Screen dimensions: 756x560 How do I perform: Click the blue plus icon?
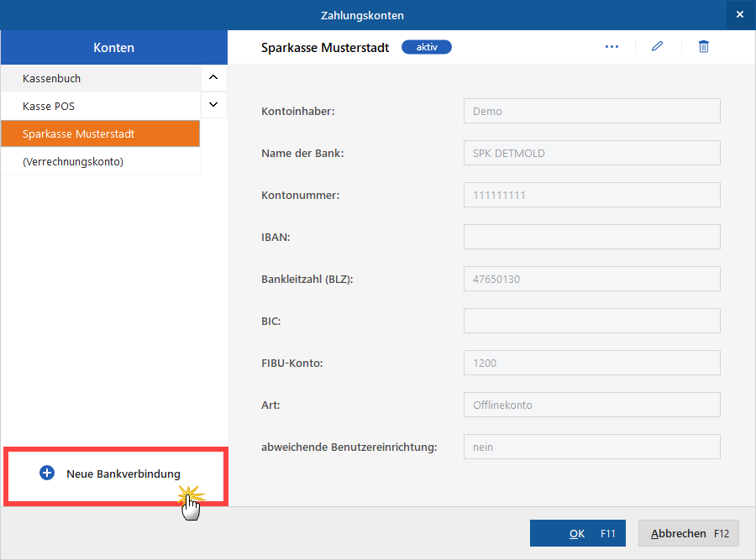(x=47, y=474)
